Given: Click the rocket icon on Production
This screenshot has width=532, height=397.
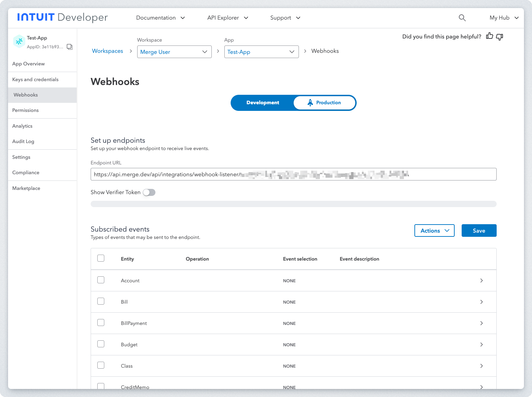Looking at the screenshot, I should 310,102.
